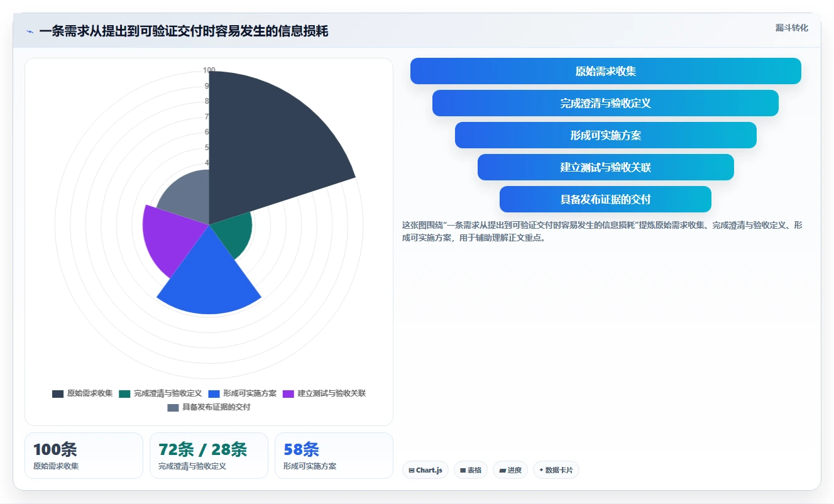Hide 形成可实施方案 via its legend label
Image resolution: width=834 pixels, height=504 pixels.
(x=250, y=393)
